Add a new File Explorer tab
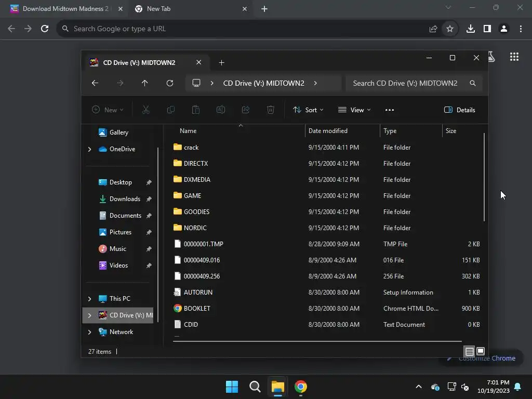The width and height of the screenshot is (532, 399). pyautogui.click(x=221, y=63)
